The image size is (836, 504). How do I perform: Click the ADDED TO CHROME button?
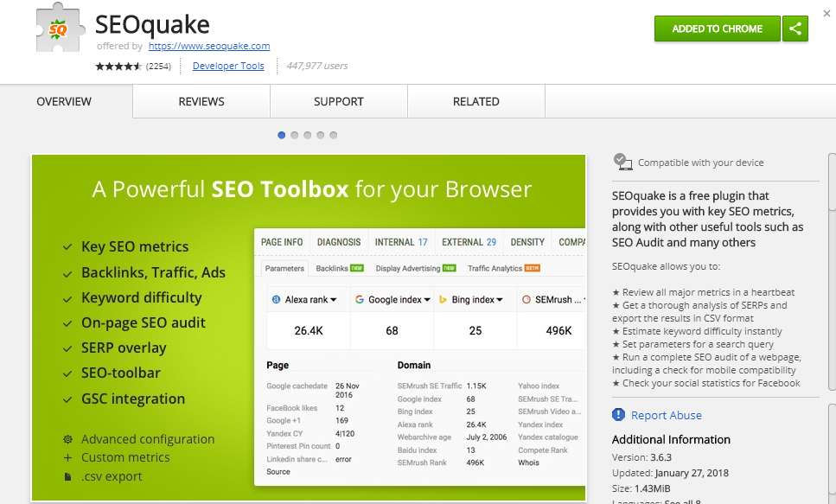pyautogui.click(x=717, y=29)
